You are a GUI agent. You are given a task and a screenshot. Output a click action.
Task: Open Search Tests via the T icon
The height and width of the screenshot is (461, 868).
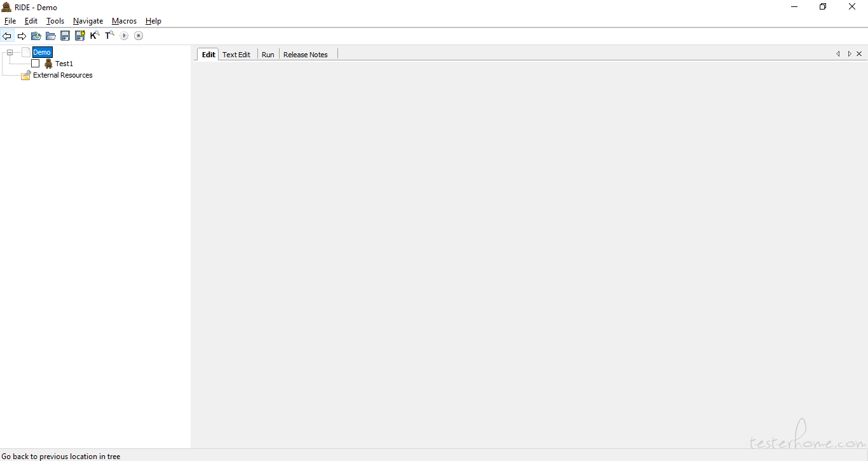109,36
